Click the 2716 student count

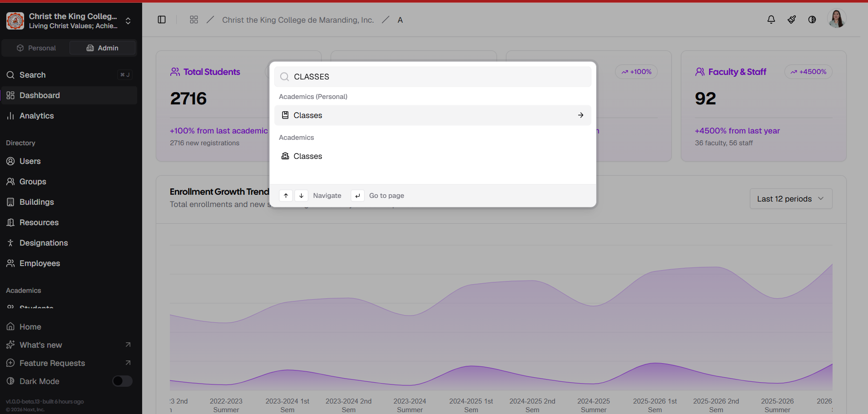[188, 99]
